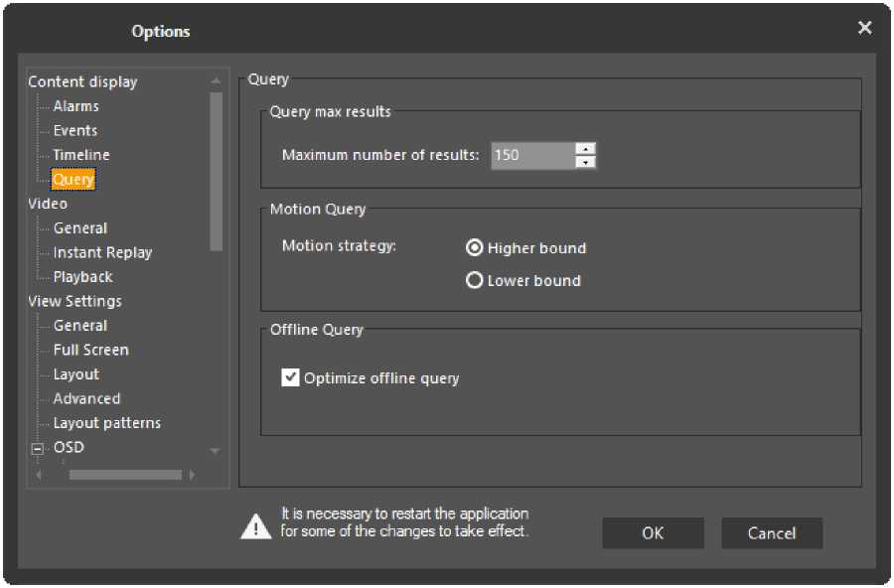Collapse the OSD tree node
Image resolution: width=894 pixels, height=588 pixels.
pos(39,449)
